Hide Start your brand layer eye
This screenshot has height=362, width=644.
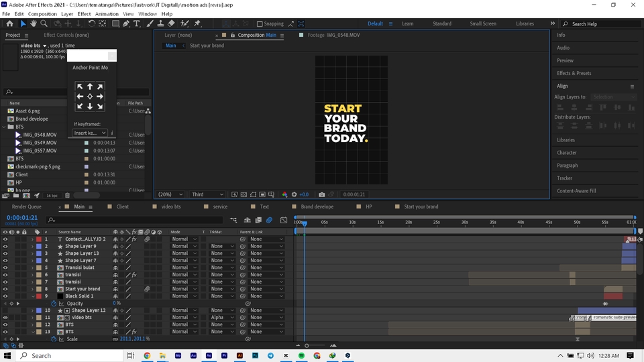pos(5,289)
